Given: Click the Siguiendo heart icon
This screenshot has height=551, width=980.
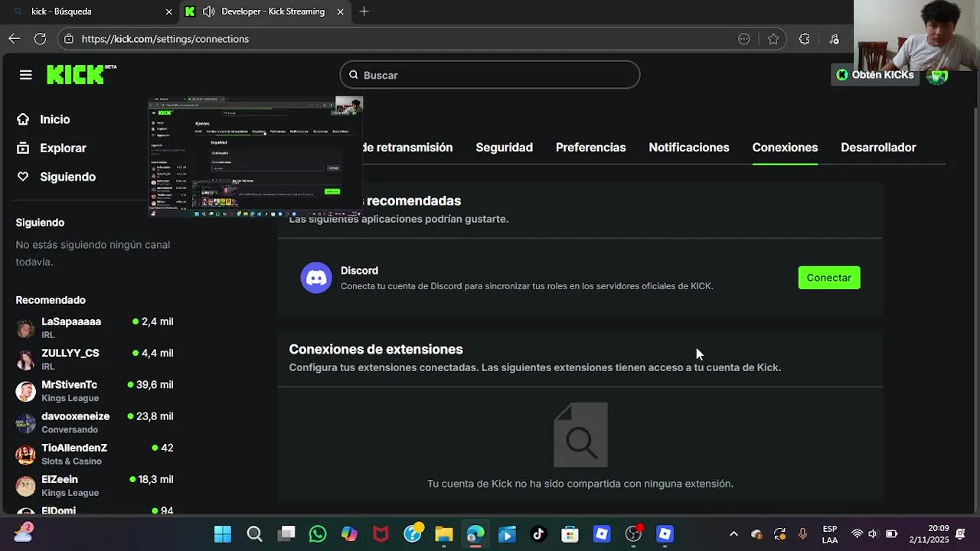Looking at the screenshot, I should click(x=23, y=177).
